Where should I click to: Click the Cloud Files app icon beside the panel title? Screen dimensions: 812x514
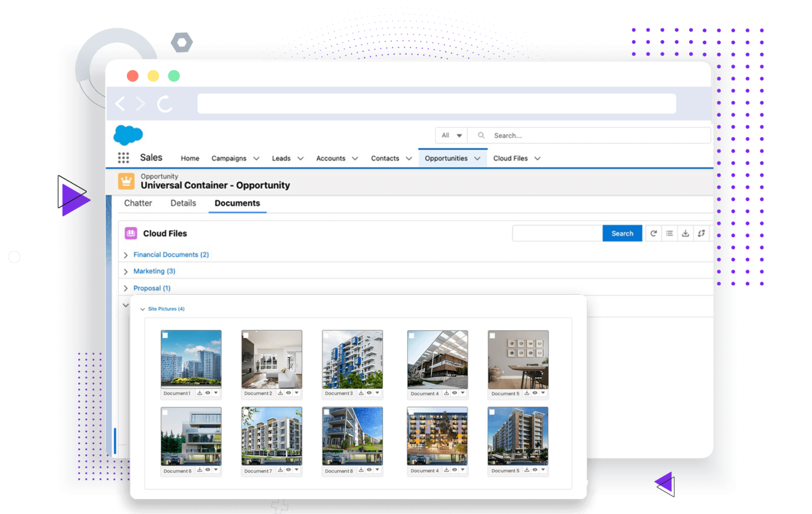point(130,233)
